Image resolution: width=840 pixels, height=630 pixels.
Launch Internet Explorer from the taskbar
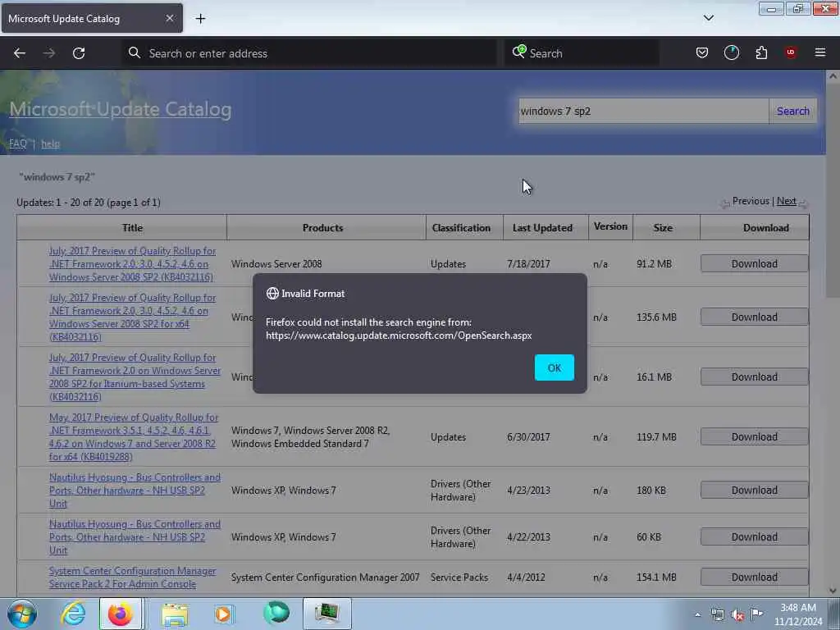73,614
